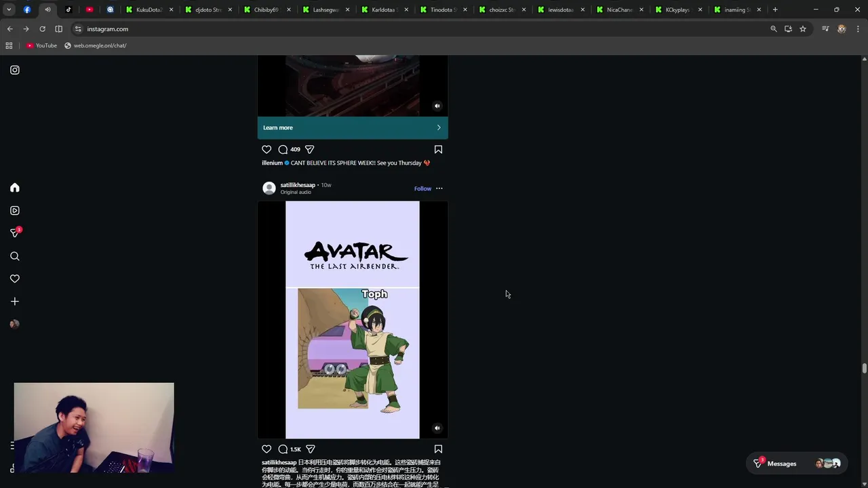Open media controls icon
The width and height of the screenshot is (868, 488).
(x=825, y=29)
